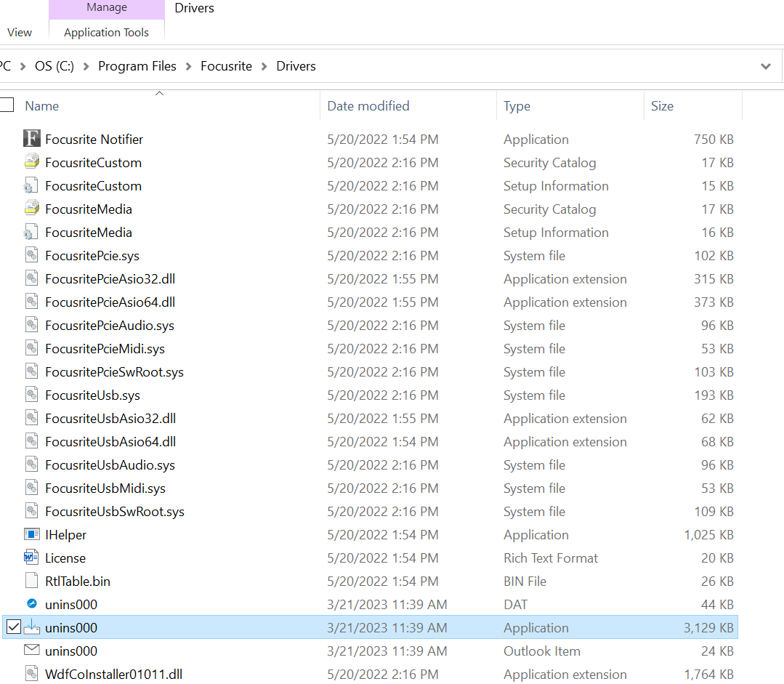Open the address bar history dropdown arrow

[x=766, y=66]
